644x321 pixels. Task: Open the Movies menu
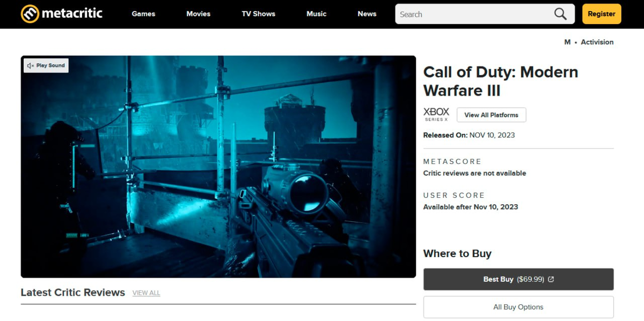[x=199, y=14]
